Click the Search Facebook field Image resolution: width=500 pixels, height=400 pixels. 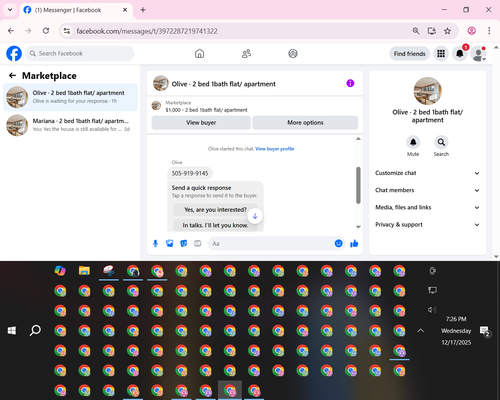point(80,53)
